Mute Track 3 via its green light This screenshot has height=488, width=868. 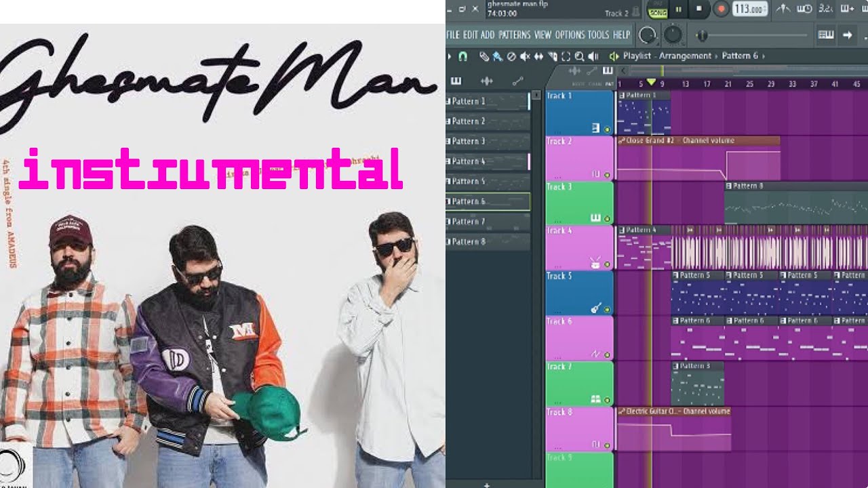click(608, 220)
